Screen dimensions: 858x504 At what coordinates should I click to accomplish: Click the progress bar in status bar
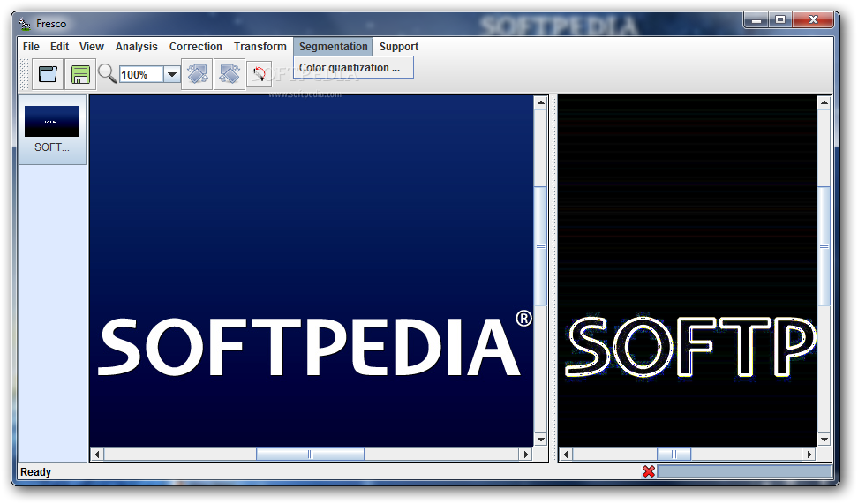tap(744, 471)
